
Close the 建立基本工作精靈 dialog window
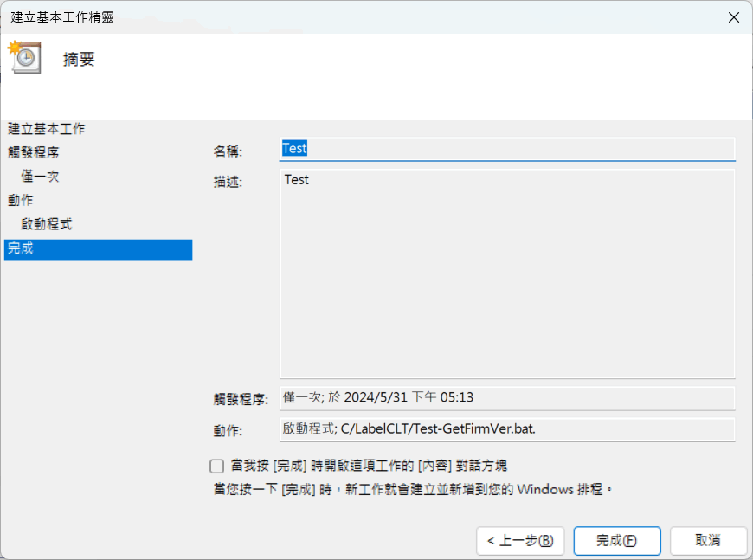click(x=732, y=16)
